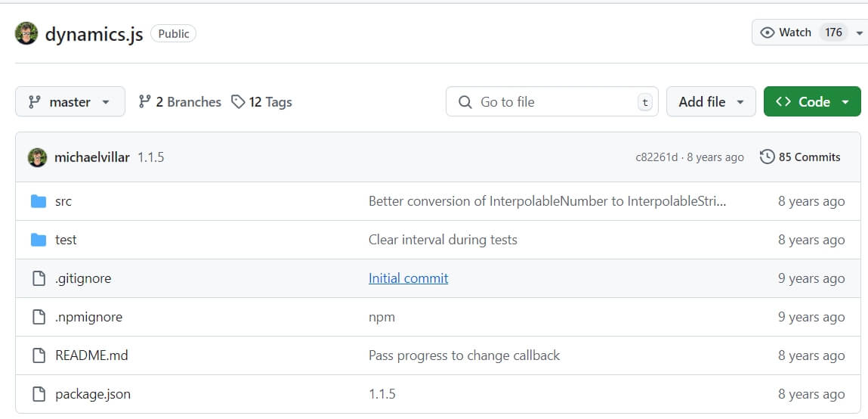This screenshot has width=868, height=419.
Task: Click the tag icon next to 12 Tags
Action: tap(238, 102)
